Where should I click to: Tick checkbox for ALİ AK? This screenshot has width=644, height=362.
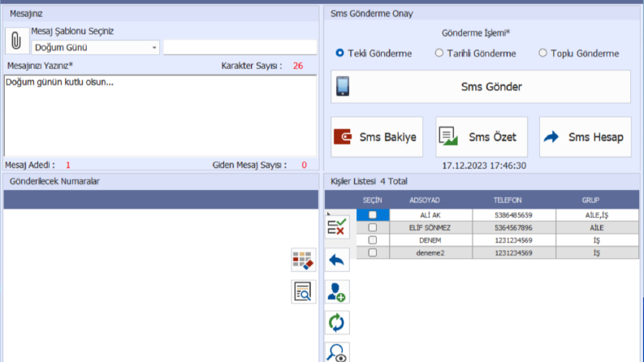373,214
